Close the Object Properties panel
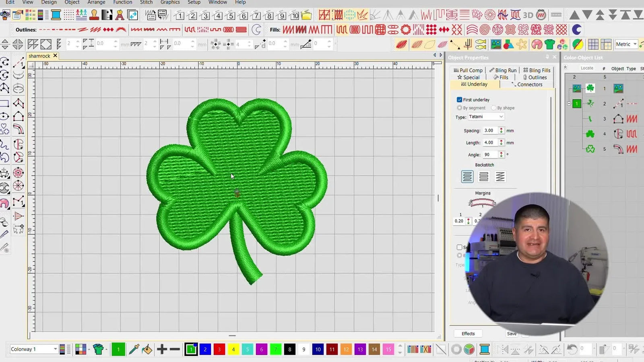 pos(555,57)
